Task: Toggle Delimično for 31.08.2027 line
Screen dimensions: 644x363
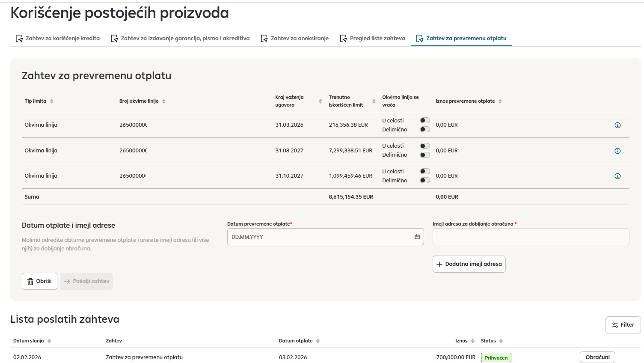Action: (x=425, y=155)
